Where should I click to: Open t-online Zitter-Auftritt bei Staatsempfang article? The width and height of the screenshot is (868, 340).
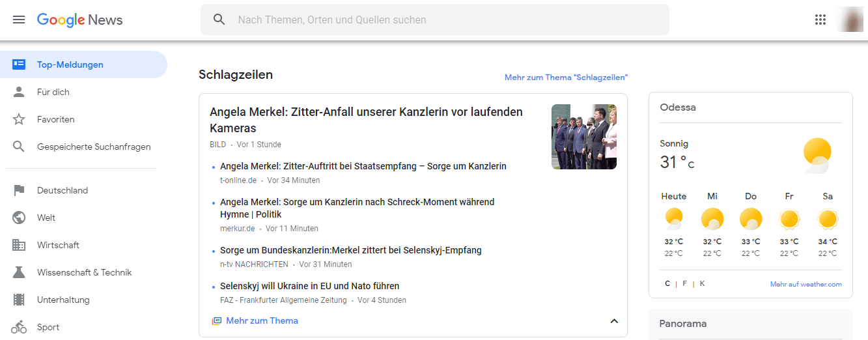[x=363, y=166]
